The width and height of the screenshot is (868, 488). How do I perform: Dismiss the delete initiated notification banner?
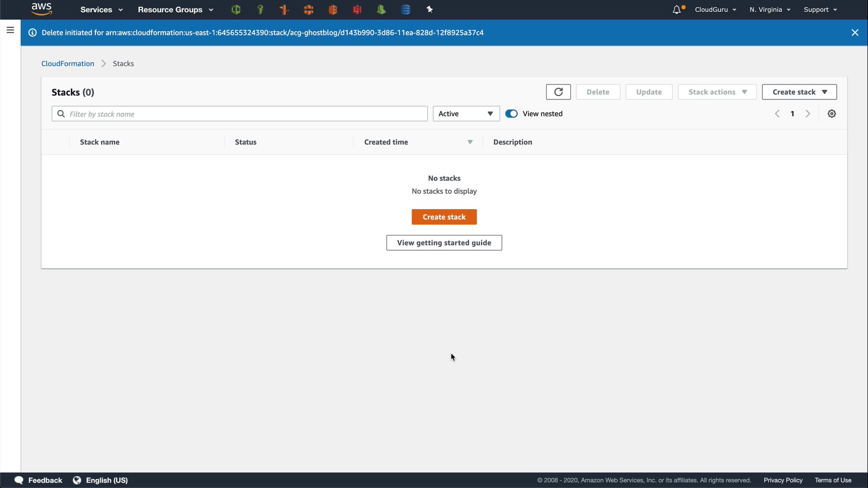(854, 33)
